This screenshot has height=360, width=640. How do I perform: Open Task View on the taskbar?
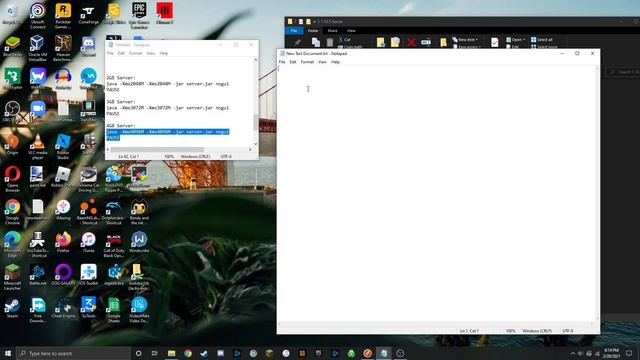pyautogui.click(x=155, y=353)
